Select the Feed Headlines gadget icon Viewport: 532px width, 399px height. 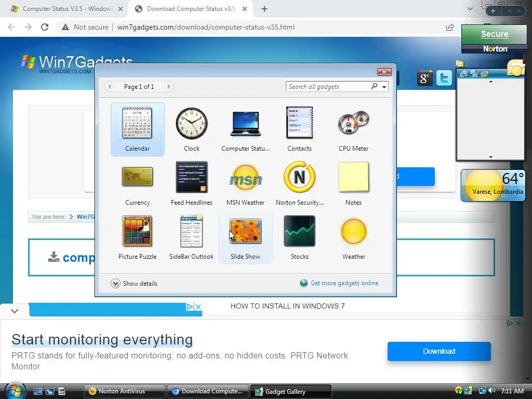click(x=192, y=177)
